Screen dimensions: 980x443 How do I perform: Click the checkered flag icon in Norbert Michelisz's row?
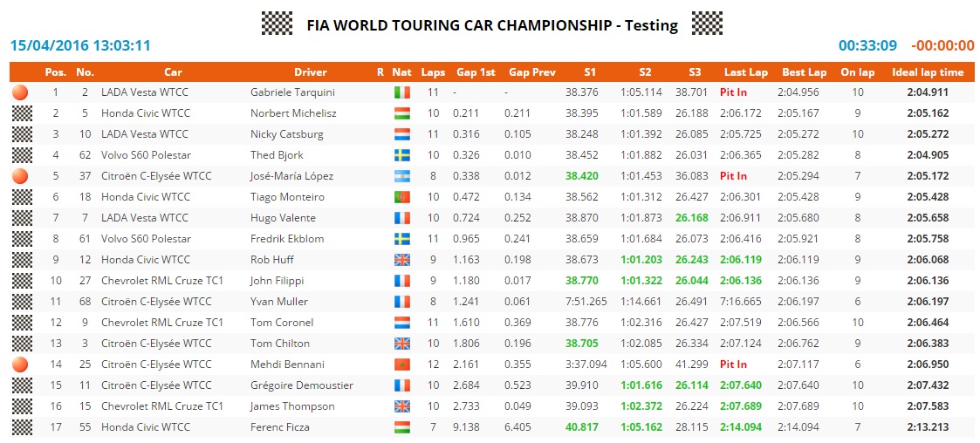[x=21, y=113]
